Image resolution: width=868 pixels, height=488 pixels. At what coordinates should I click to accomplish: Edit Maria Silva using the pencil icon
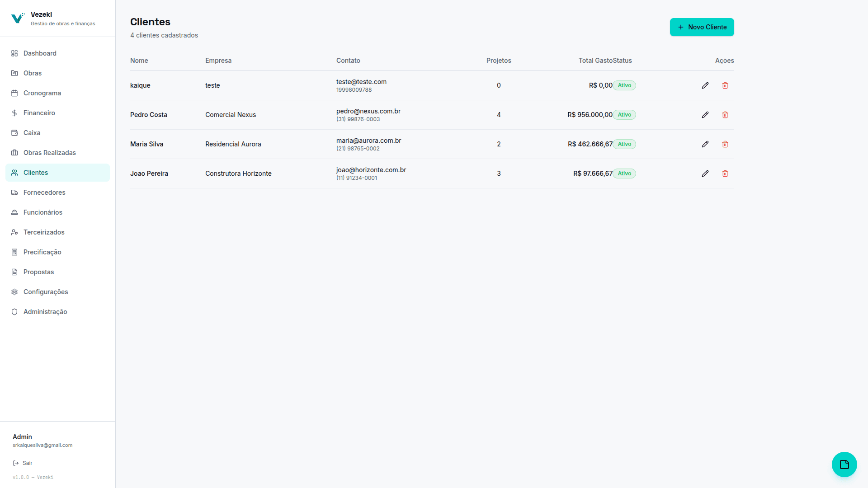(705, 144)
